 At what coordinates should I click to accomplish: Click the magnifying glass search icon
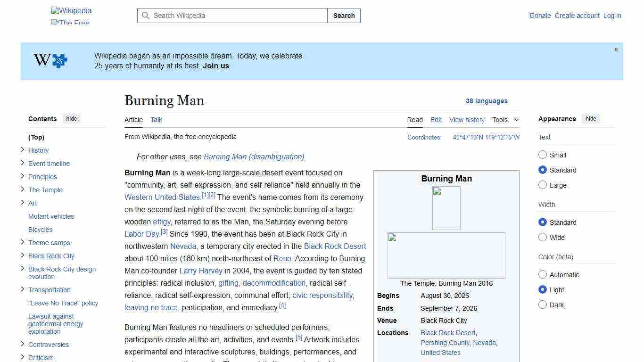pyautogui.click(x=146, y=16)
